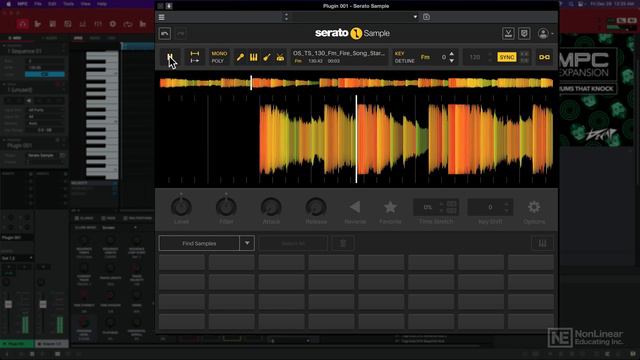
Task: Click the OS_TS_130_Fm_Fire_Song file name
Action: [x=338, y=53]
